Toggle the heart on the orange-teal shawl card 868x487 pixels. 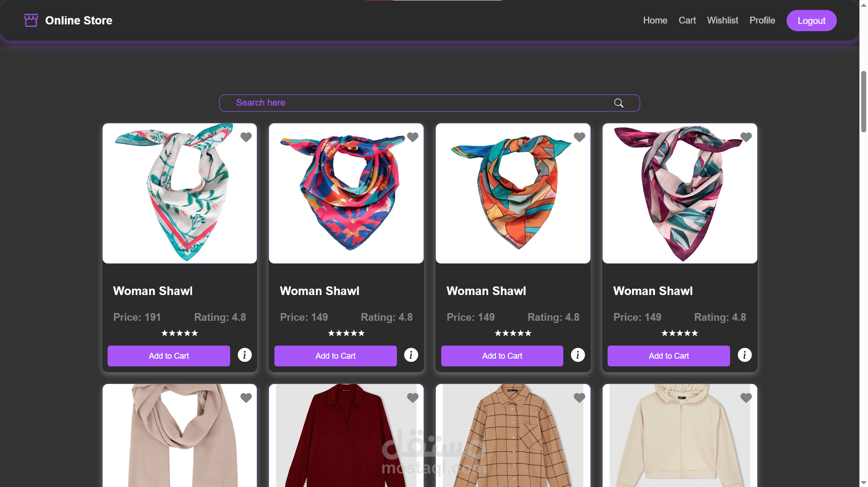(580, 137)
